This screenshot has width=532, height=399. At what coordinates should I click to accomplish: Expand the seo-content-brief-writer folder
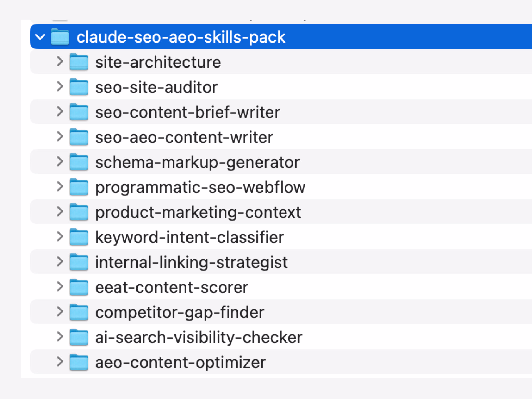point(60,111)
